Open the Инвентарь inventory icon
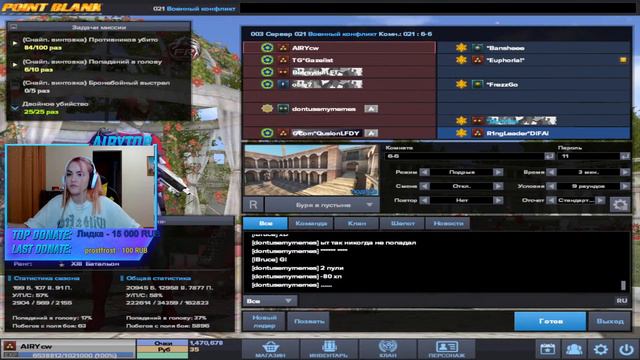This screenshot has width=640, height=360. (x=329, y=349)
